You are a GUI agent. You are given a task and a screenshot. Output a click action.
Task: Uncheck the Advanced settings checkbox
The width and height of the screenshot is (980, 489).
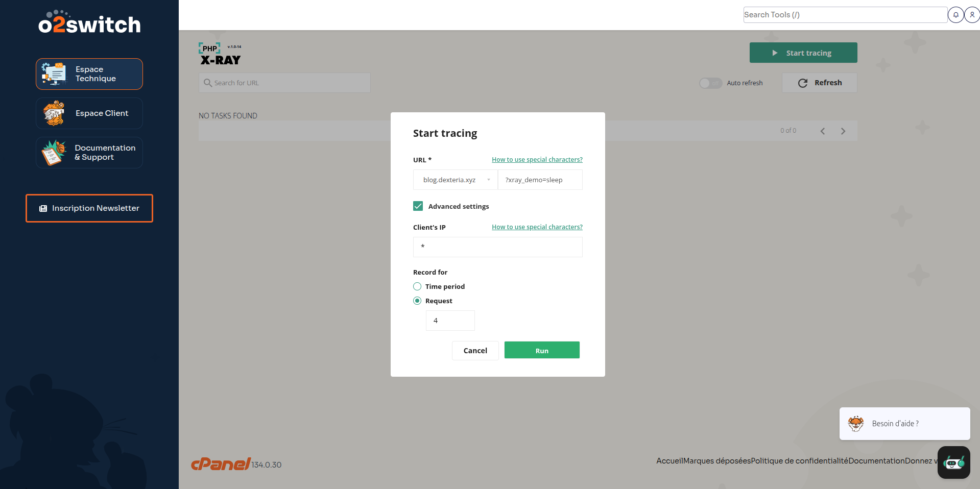tap(418, 206)
